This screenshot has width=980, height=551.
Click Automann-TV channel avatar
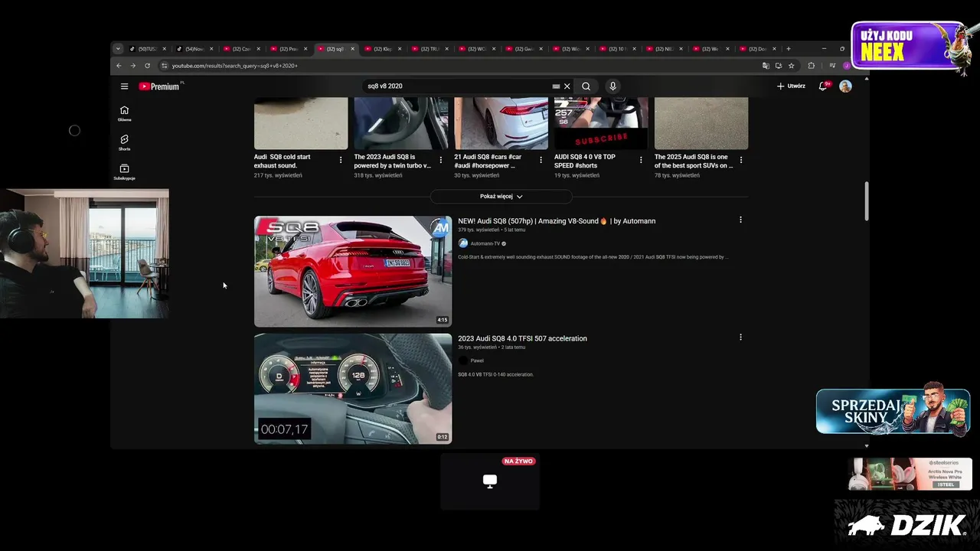coord(462,243)
